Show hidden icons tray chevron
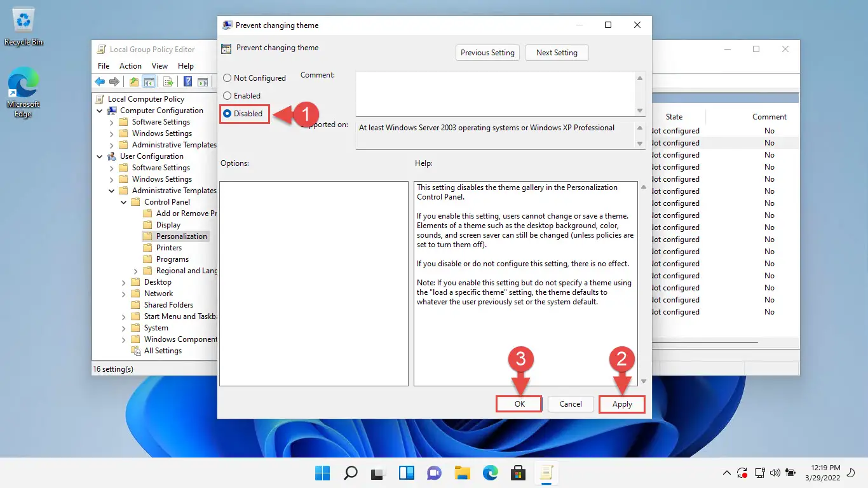The width and height of the screenshot is (868, 488). click(x=727, y=473)
